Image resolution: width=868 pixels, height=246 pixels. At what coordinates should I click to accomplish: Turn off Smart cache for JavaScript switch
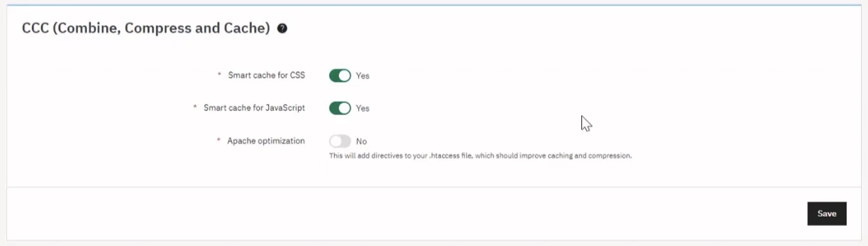340,108
